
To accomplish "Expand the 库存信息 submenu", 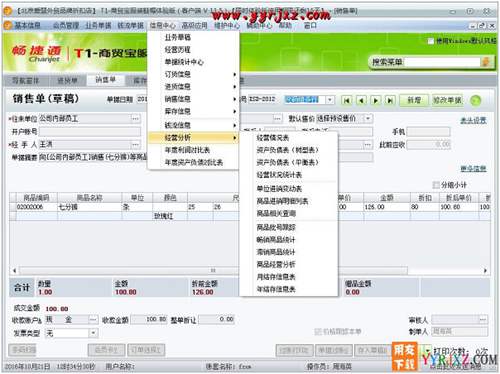I will tap(194, 111).
